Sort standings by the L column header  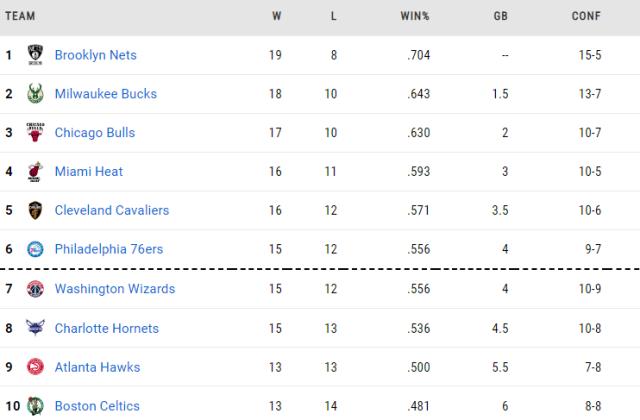(333, 16)
